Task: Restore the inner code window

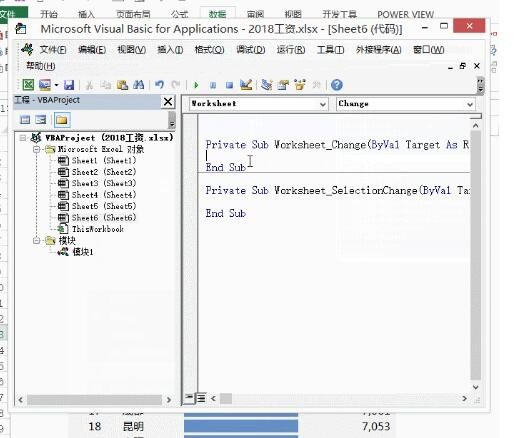Action: click(463, 66)
